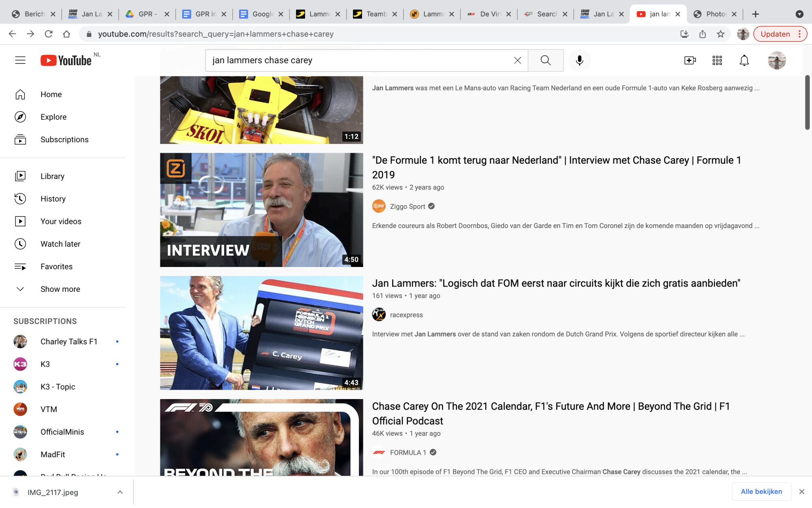Toggle the hamburger guide menu
This screenshot has height=508, width=812.
point(20,60)
